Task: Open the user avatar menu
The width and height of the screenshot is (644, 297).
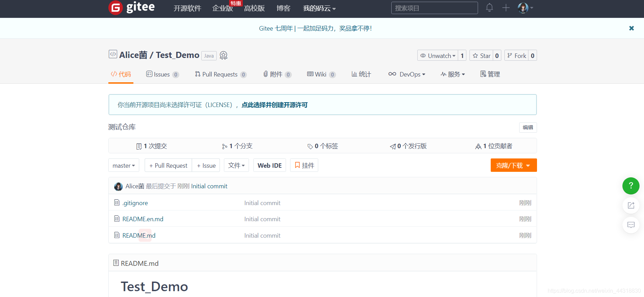Action: coord(525,8)
